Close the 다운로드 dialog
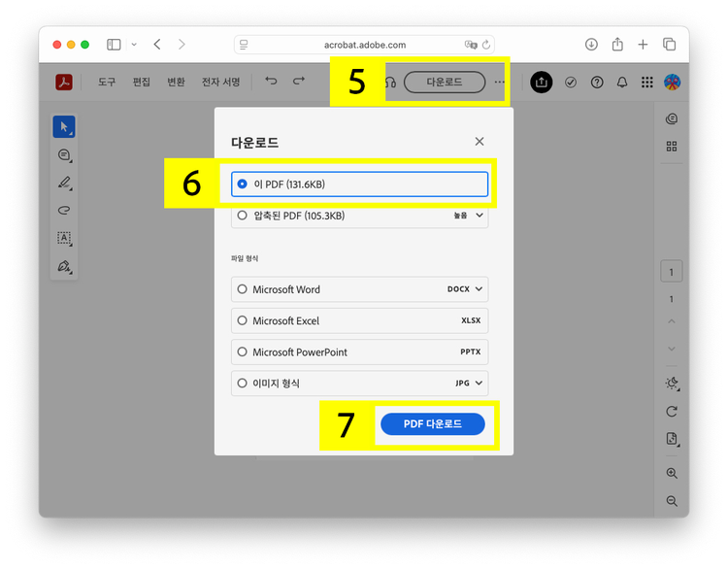 coord(480,142)
